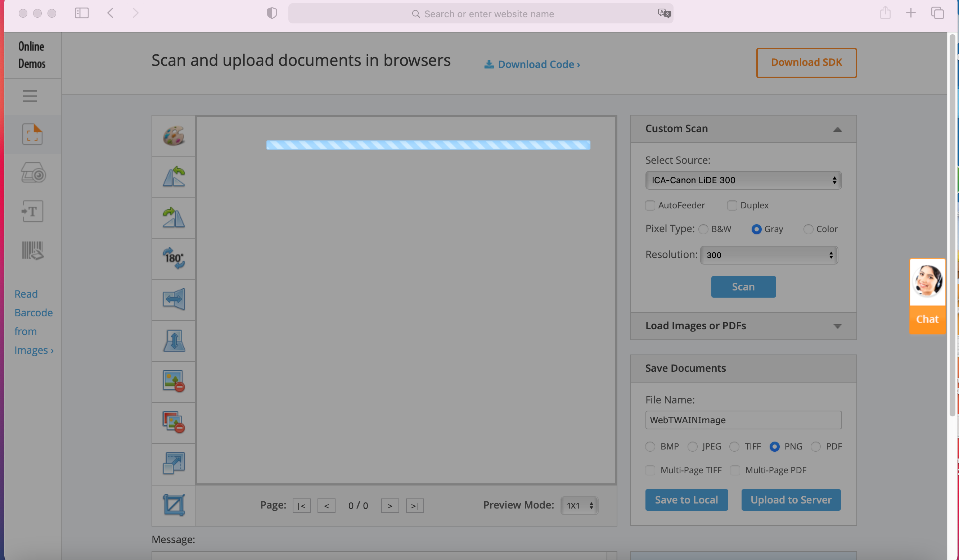The height and width of the screenshot is (560, 959).
Task: Click the remove selected image icon
Action: pos(174,381)
